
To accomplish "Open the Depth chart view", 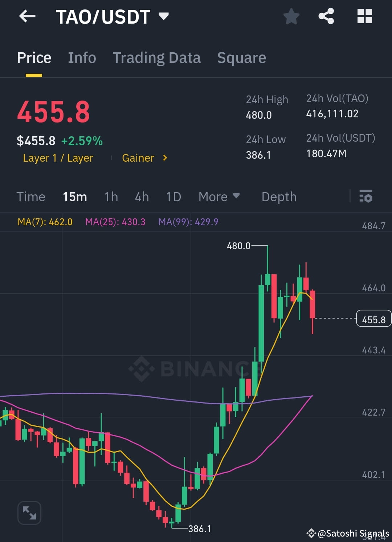I will pos(279,197).
